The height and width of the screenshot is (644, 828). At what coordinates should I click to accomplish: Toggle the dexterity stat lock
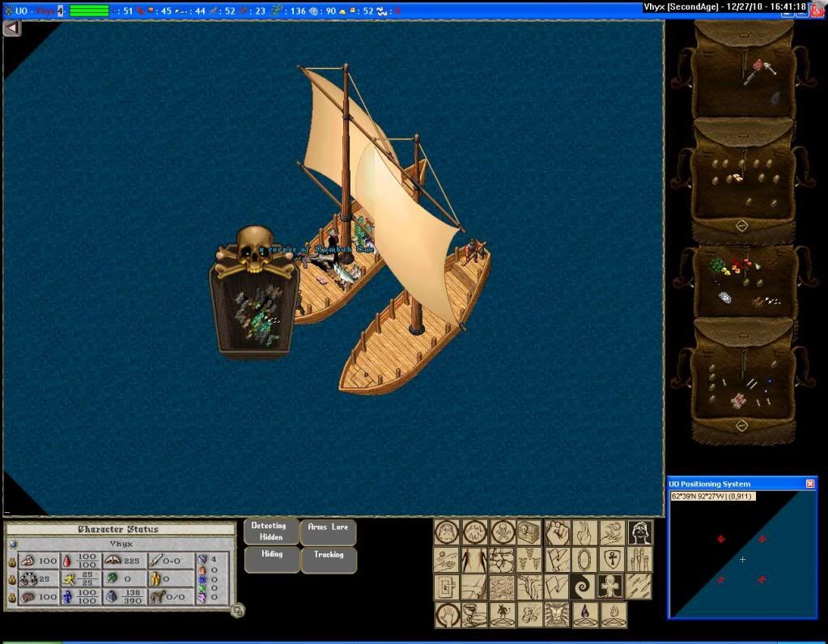click(12, 579)
